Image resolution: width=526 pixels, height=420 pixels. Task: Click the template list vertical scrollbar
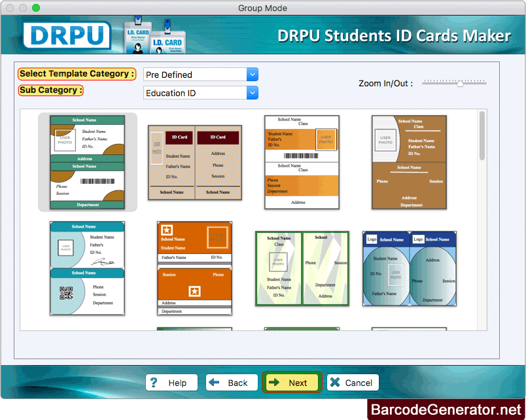(482, 136)
